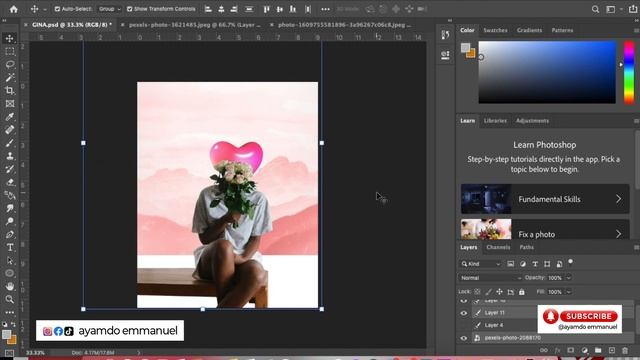Hide the pexels-photo-2088170 layer eye icon

pyautogui.click(x=464, y=338)
